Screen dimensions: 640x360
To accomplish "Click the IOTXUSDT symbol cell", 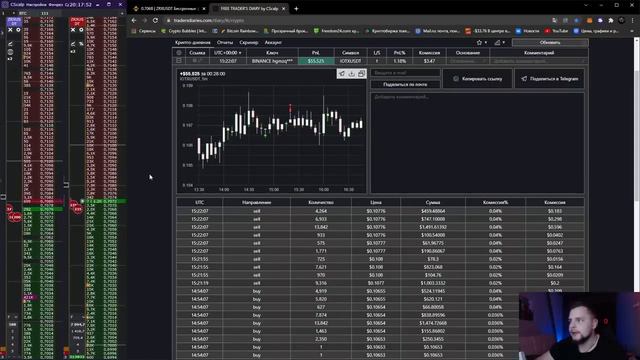I will click(351, 61).
